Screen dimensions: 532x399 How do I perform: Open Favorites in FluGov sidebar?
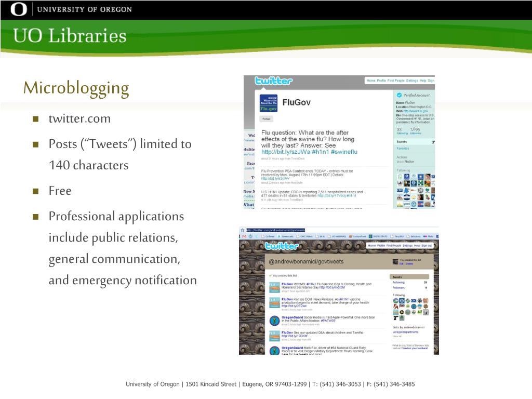tap(403, 148)
